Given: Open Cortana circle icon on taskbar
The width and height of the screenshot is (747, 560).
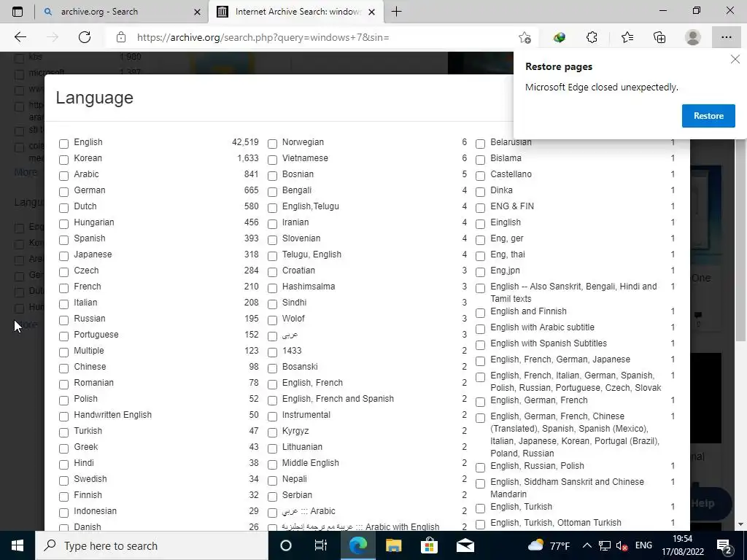Looking at the screenshot, I should (286, 545).
